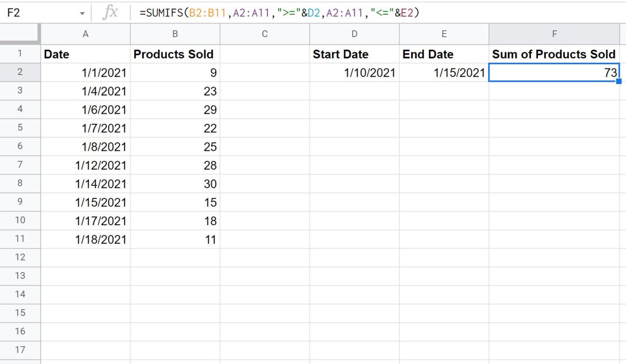Select cell containing 1/6/2021
Screen dimensions: 626x364
85,109
